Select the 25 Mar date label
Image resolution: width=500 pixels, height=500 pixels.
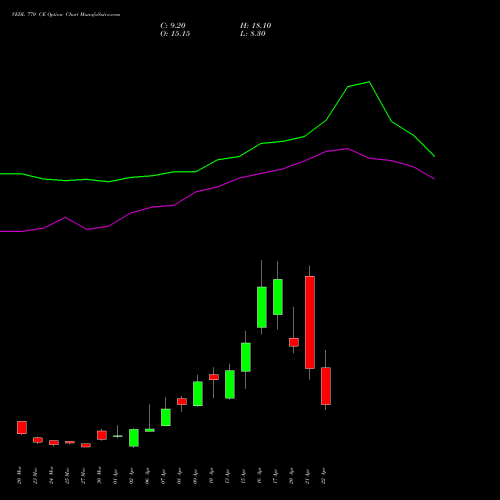(x=67, y=475)
